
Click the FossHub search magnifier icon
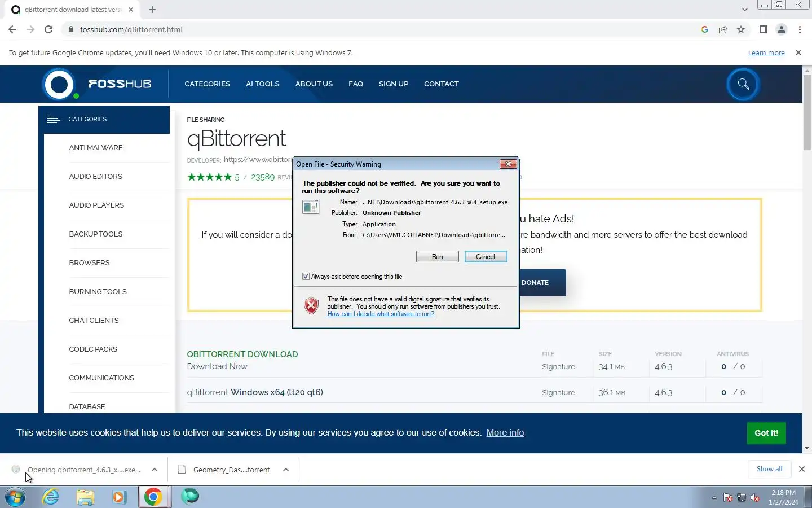[743, 84]
